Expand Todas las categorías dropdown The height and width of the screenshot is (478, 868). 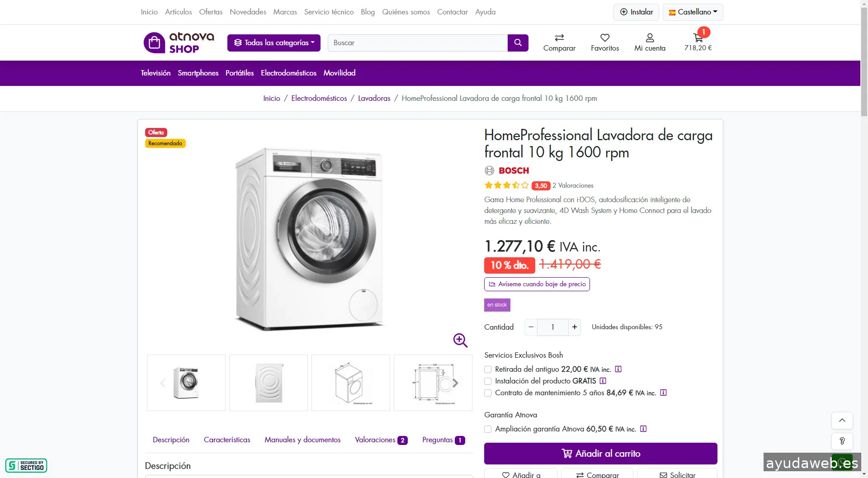pyautogui.click(x=274, y=43)
